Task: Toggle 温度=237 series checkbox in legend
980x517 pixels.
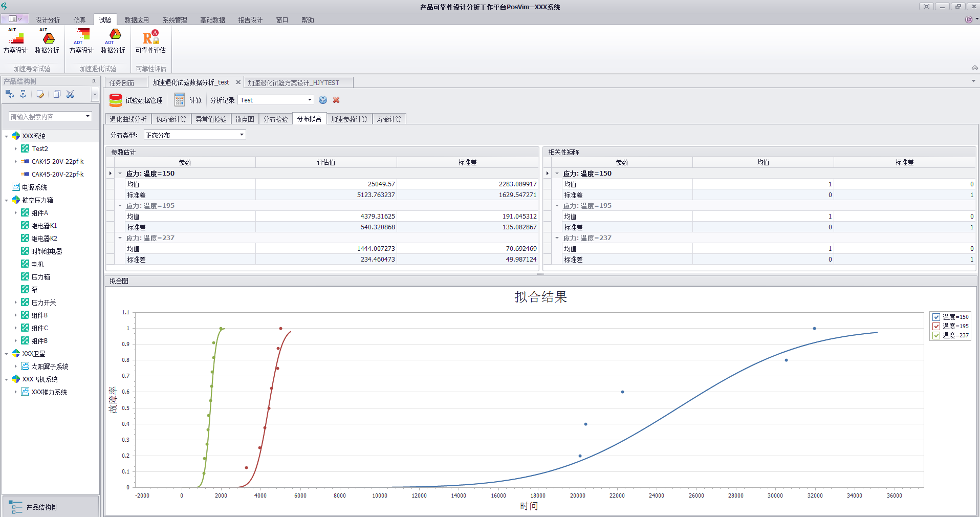Action: tap(936, 335)
